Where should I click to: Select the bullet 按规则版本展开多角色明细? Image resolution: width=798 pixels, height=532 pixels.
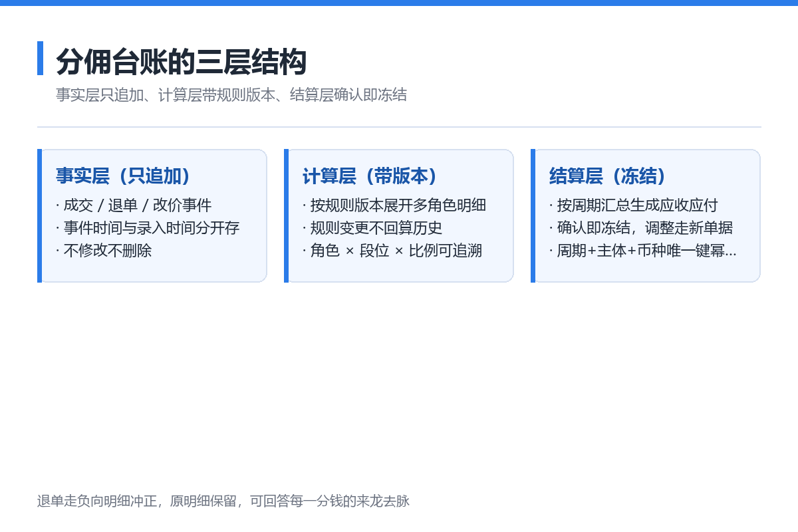point(394,205)
